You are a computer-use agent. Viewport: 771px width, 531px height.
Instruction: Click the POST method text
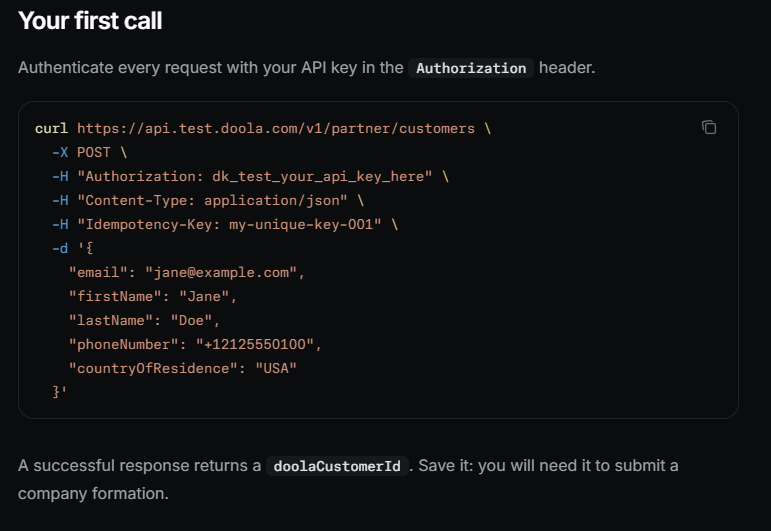93,152
